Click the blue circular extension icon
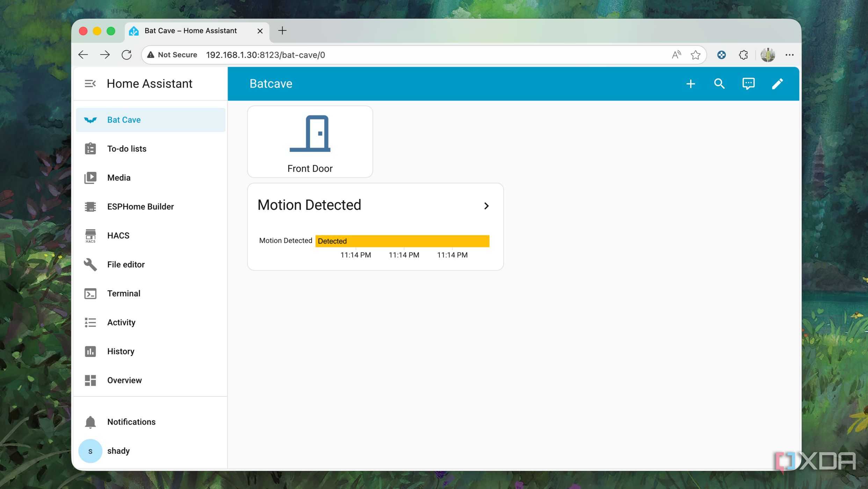 (722, 55)
